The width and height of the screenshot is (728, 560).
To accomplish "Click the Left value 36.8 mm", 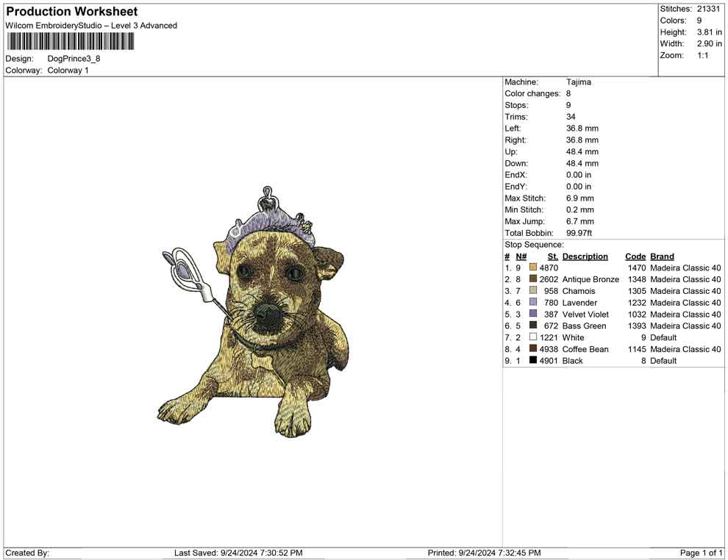I will pyautogui.click(x=582, y=129).
